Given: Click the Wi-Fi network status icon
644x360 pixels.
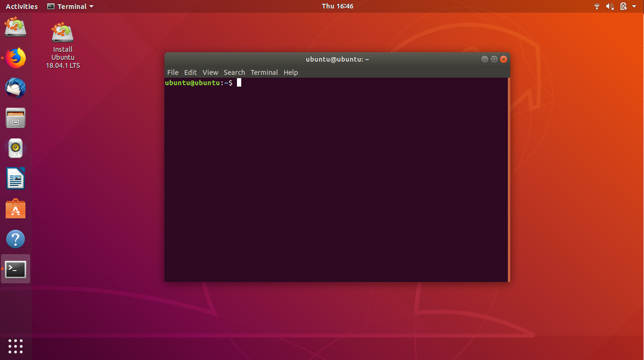Looking at the screenshot, I should tap(597, 6).
